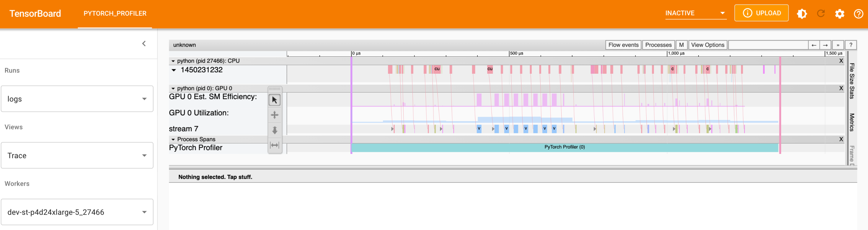Click the TensorBoard logo title
The image size is (868, 230).
[x=35, y=14]
